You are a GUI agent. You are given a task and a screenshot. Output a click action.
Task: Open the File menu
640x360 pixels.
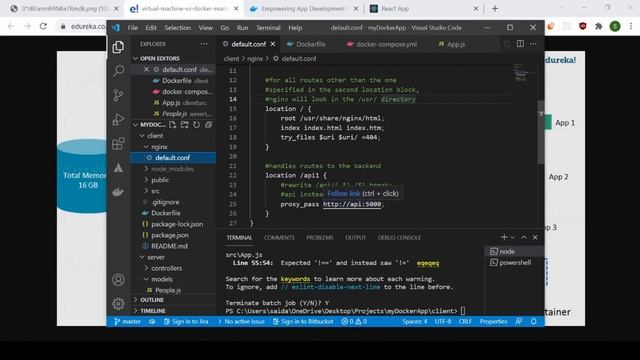point(133,28)
